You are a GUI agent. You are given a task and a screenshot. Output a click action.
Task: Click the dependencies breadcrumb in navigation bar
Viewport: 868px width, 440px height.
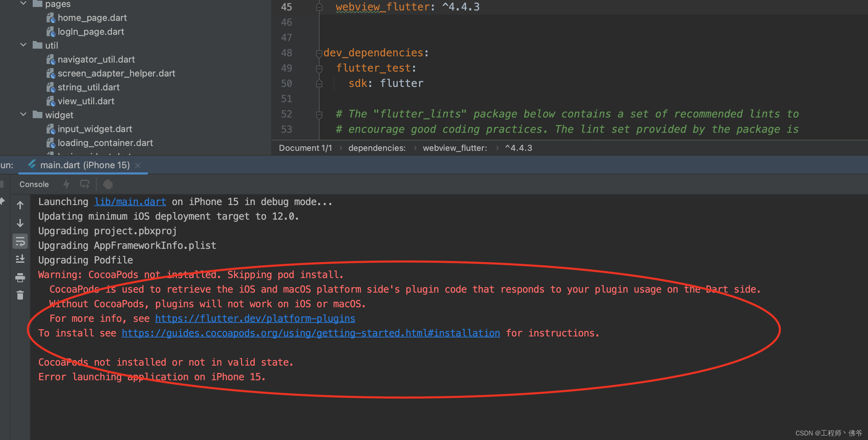tap(377, 148)
